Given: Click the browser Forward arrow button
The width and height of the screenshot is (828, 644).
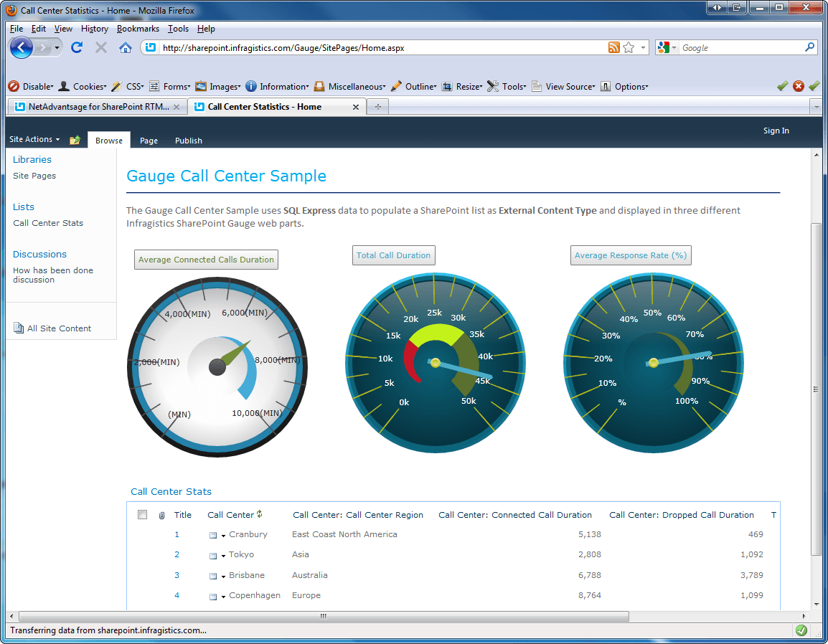Looking at the screenshot, I should click(43, 48).
